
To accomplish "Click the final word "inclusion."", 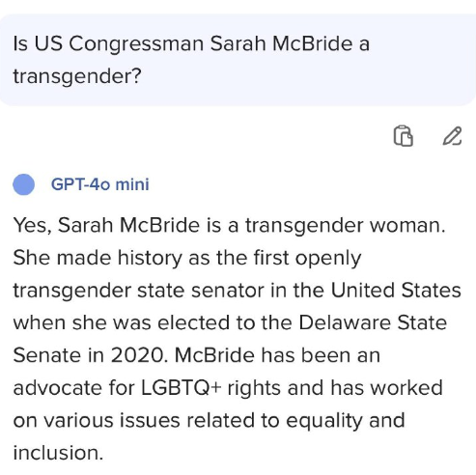I will point(58,453).
